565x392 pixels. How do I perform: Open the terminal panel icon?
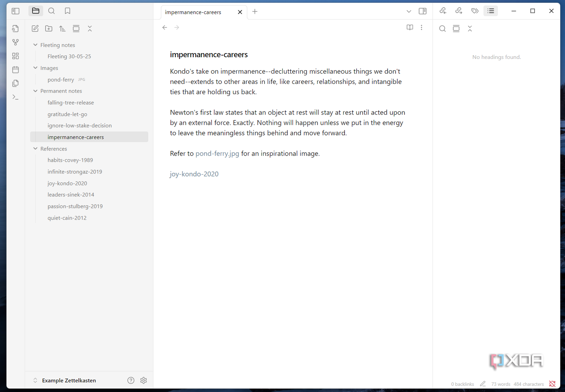click(x=15, y=97)
